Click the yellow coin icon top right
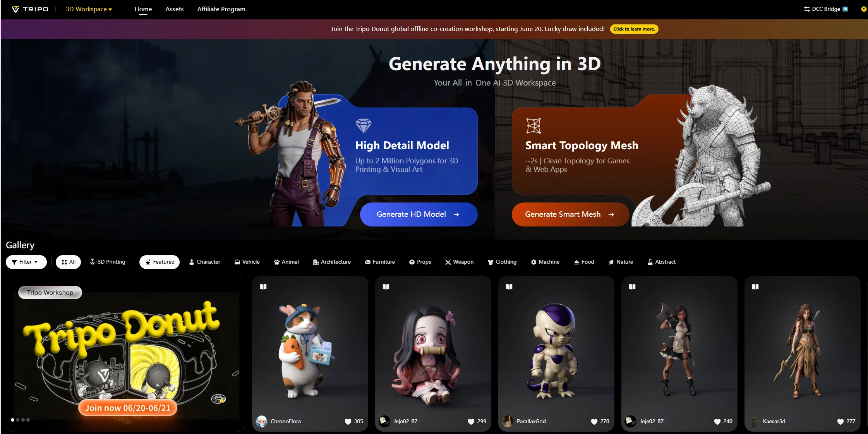 point(864,9)
